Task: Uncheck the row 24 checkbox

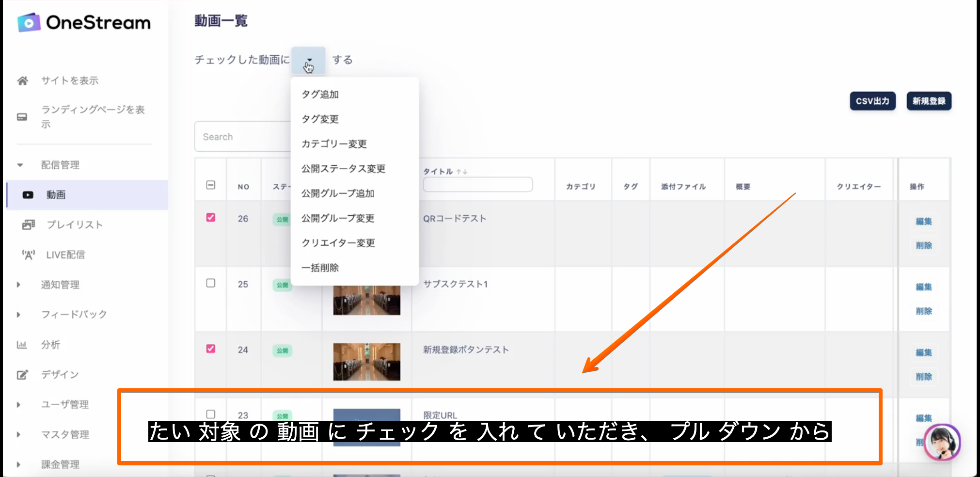Action: 211,349
